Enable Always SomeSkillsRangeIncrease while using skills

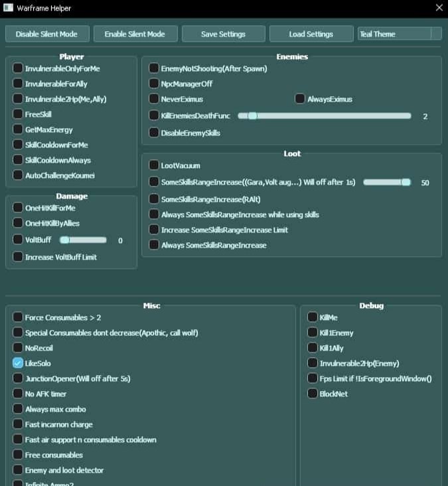[154, 214]
